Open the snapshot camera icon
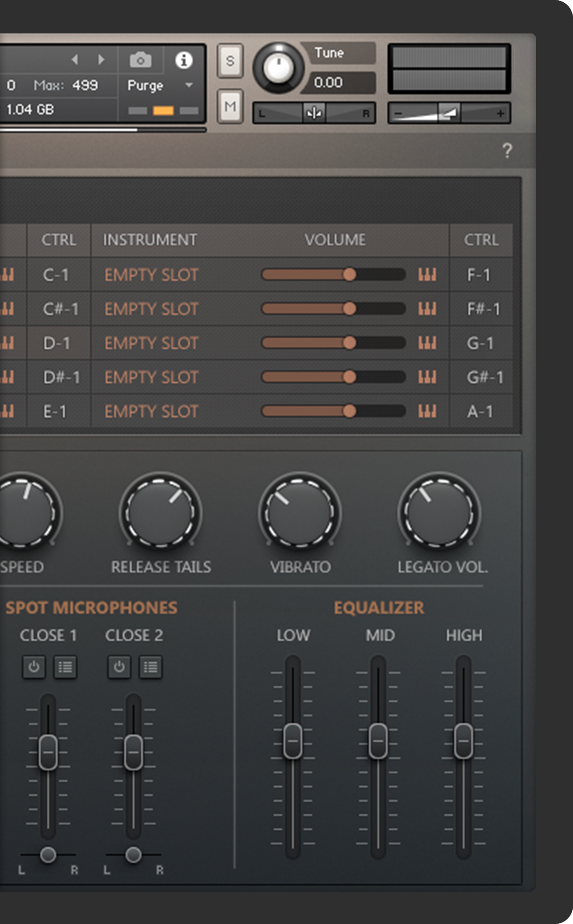The height and width of the screenshot is (924, 573). coord(140,60)
